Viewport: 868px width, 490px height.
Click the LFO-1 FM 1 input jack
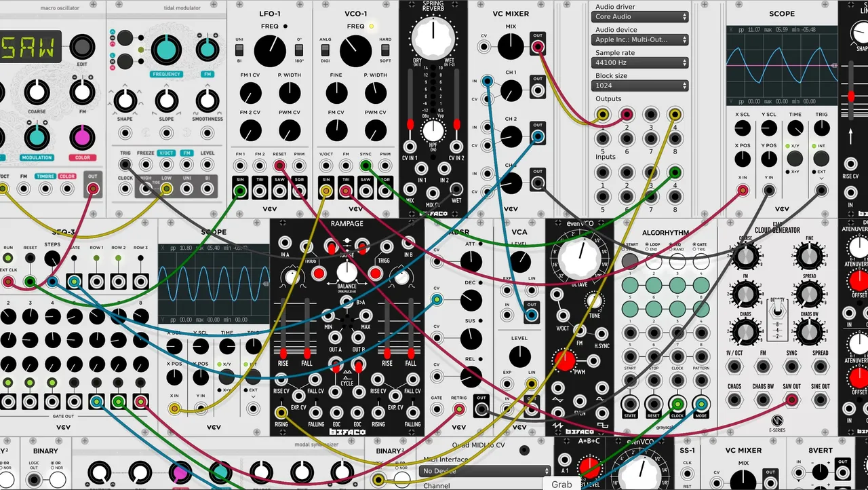pyautogui.click(x=240, y=165)
